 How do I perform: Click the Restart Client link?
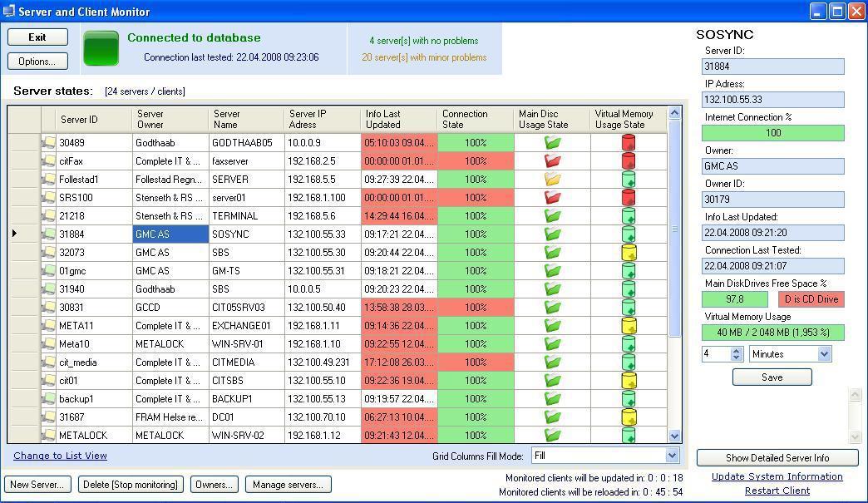tap(777, 491)
